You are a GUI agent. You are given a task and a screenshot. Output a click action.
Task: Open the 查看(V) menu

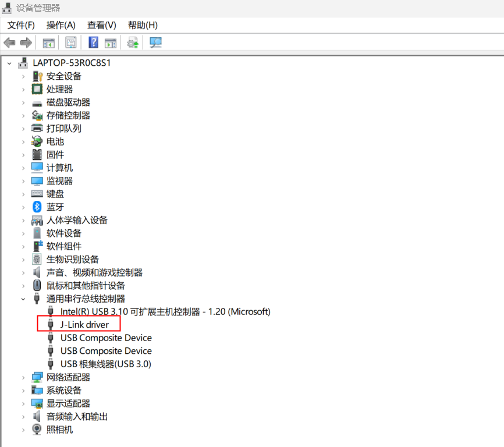[102, 25]
